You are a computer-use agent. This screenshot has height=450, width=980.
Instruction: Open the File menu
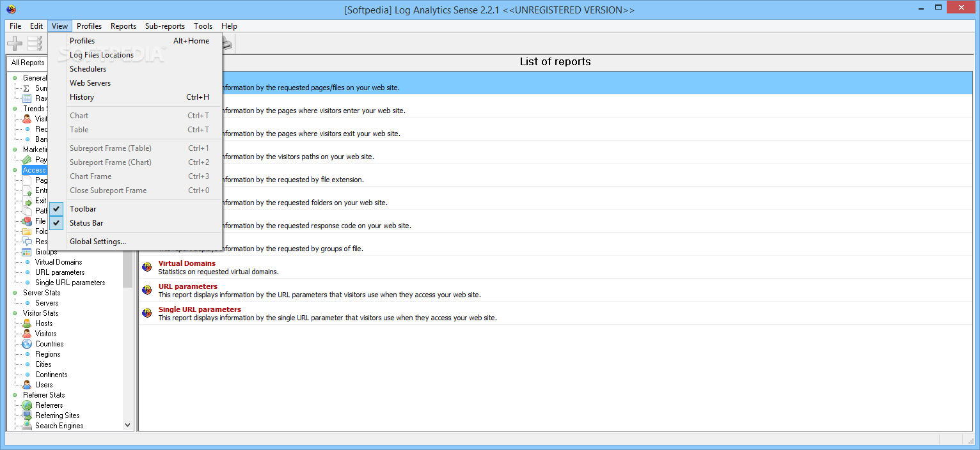pos(15,26)
